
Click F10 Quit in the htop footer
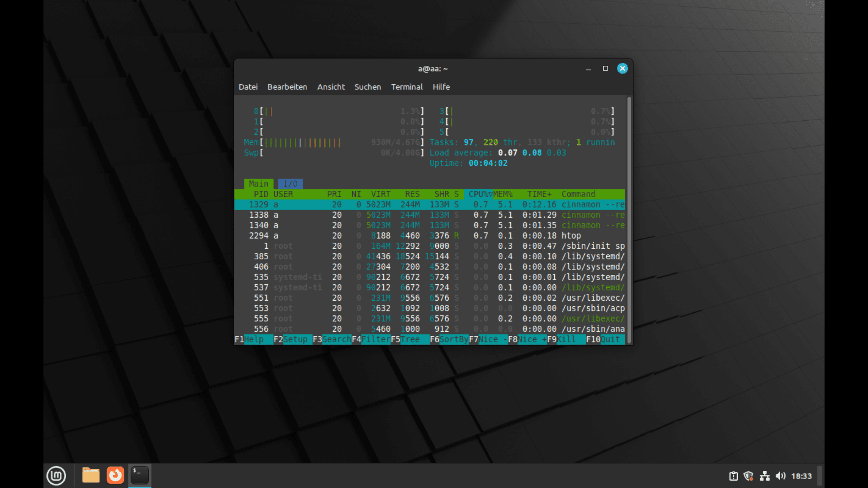606,339
